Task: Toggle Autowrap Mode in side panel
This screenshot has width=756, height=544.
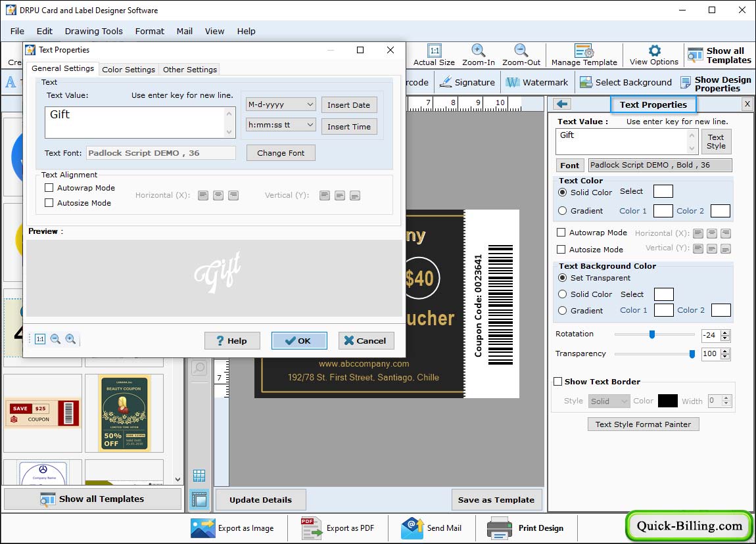Action: [x=561, y=232]
